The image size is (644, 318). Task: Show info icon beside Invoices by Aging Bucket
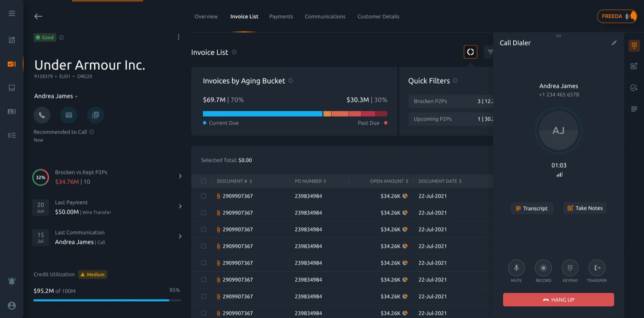coord(290,80)
